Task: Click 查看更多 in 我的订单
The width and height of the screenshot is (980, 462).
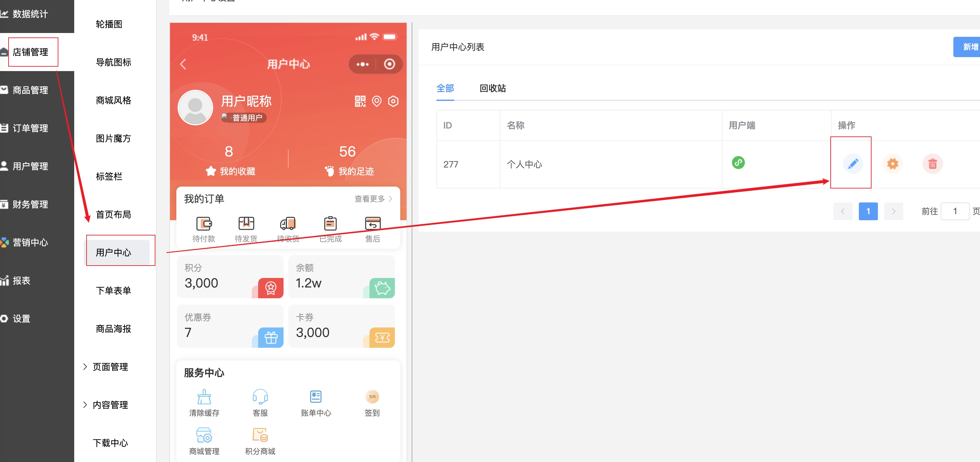Action: pyautogui.click(x=373, y=199)
